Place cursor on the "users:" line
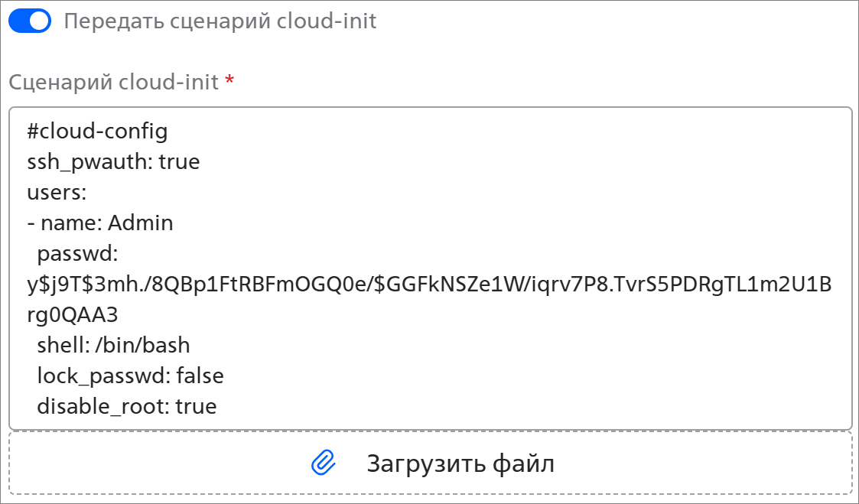The height and width of the screenshot is (504, 859). 57,193
